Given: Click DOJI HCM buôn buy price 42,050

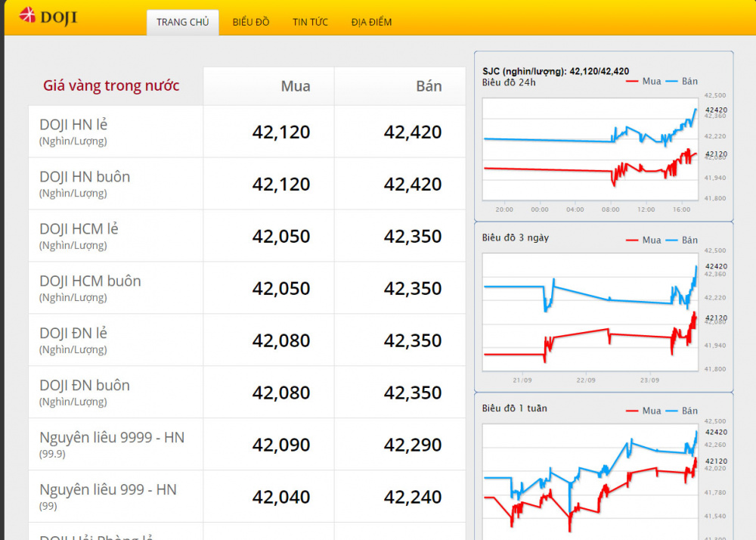Looking at the screenshot, I should point(281,288).
